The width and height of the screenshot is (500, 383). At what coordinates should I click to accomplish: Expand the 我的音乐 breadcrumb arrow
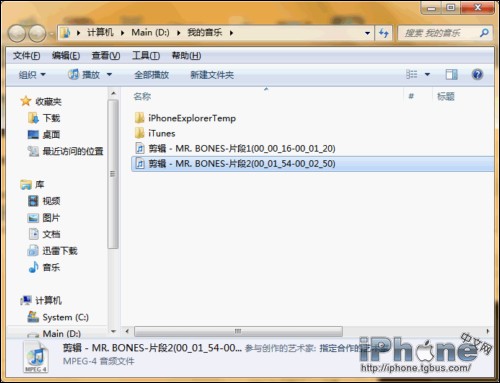coord(231,33)
